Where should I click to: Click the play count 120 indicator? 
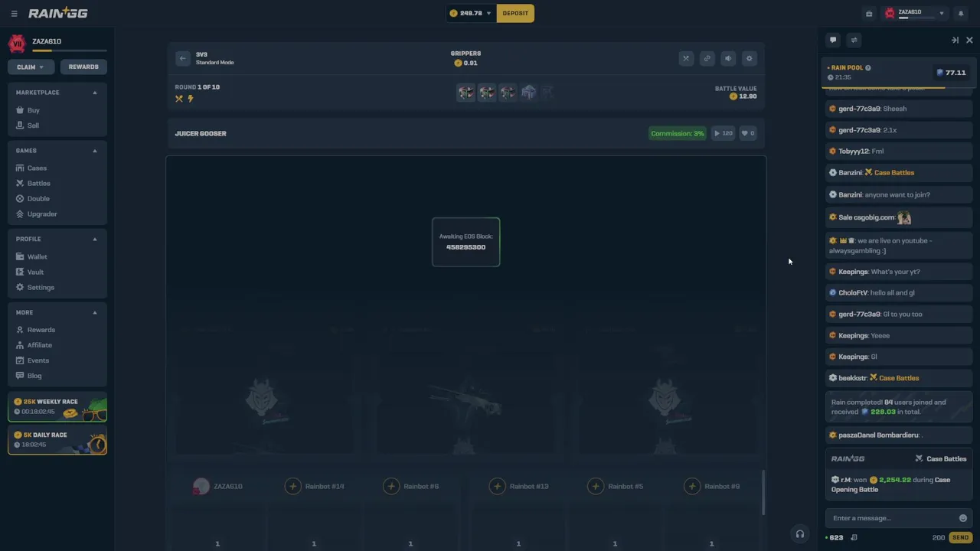point(724,133)
